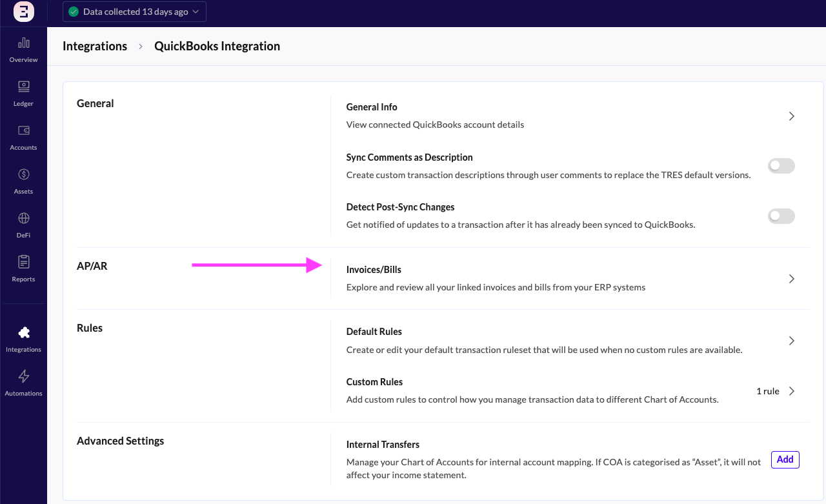Screen dimensions: 826x504
Task: Open the Overview bar chart icon
Action: click(24, 43)
